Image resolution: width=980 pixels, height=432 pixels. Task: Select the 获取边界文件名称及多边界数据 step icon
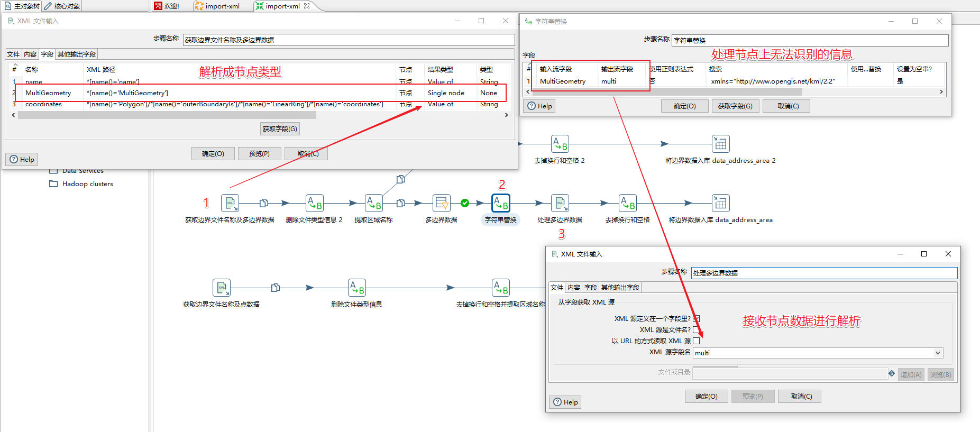[230, 203]
